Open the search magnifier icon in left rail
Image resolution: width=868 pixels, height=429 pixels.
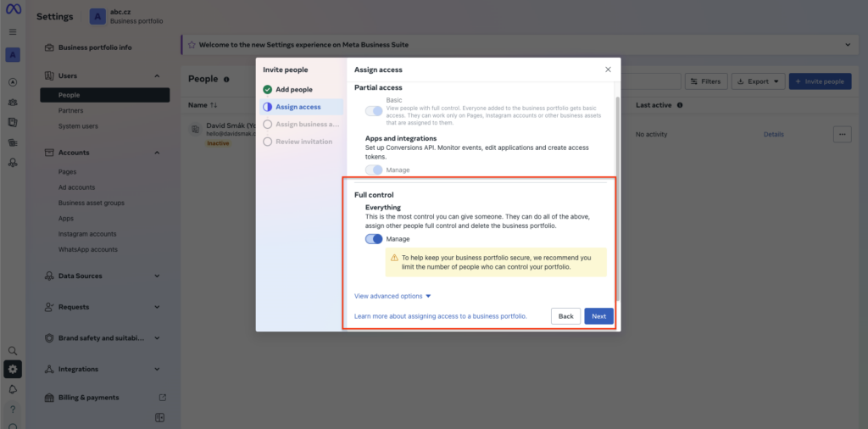tap(13, 350)
